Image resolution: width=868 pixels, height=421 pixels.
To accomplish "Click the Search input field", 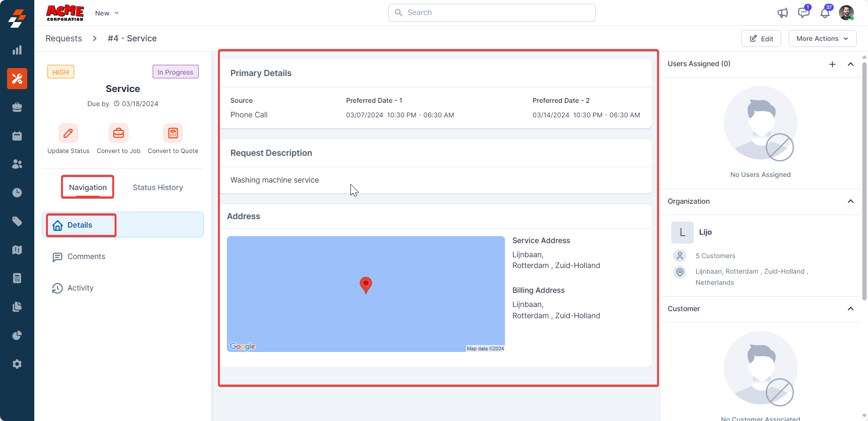I will click(492, 13).
